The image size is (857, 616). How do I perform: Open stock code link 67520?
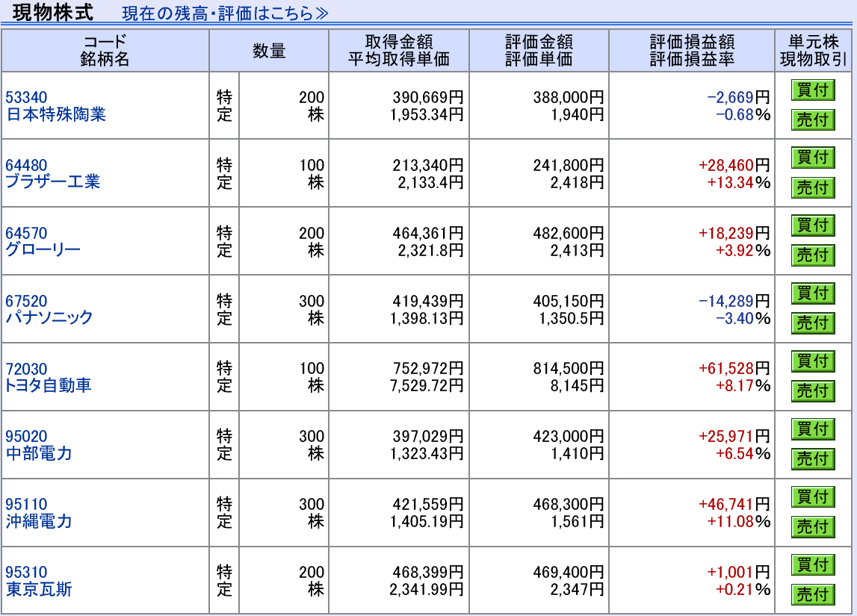(26, 301)
